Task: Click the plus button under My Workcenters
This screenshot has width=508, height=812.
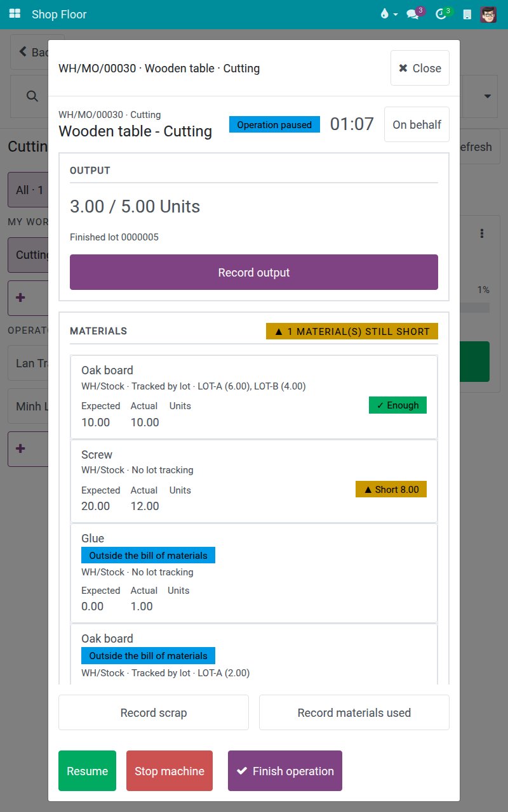Action: coord(20,298)
